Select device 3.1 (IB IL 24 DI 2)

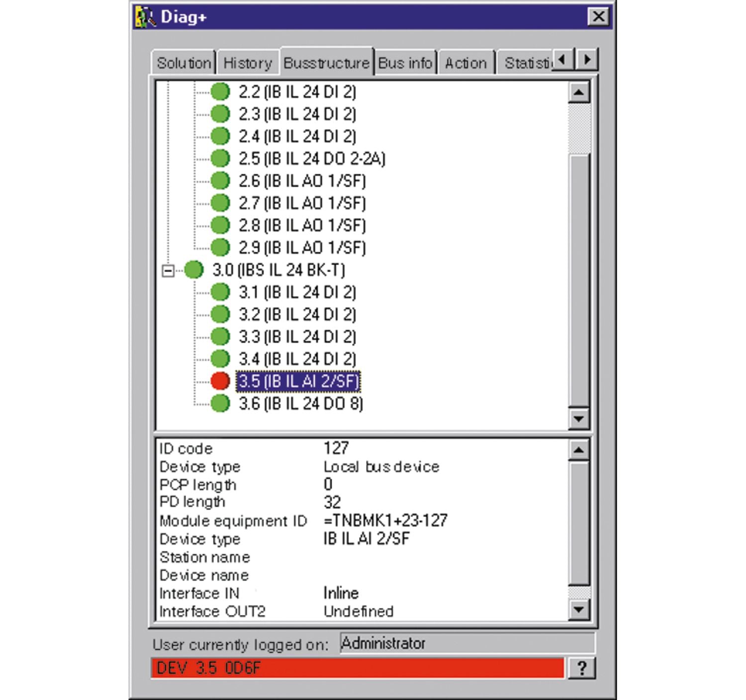click(297, 292)
